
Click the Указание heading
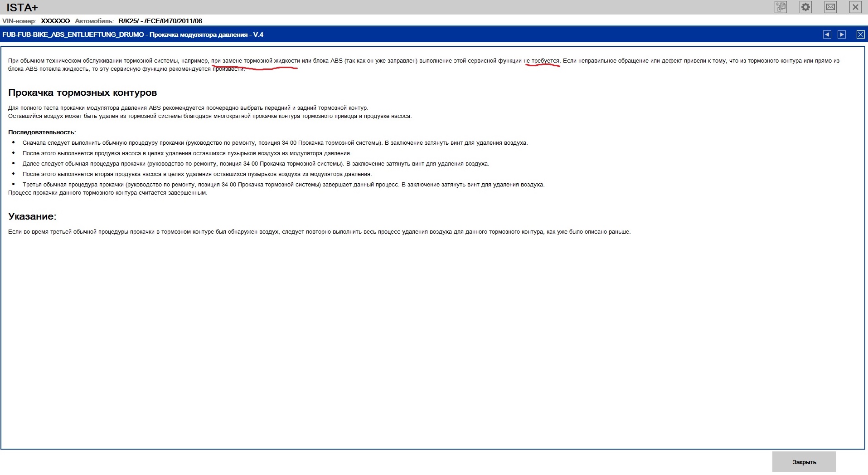pyautogui.click(x=32, y=216)
